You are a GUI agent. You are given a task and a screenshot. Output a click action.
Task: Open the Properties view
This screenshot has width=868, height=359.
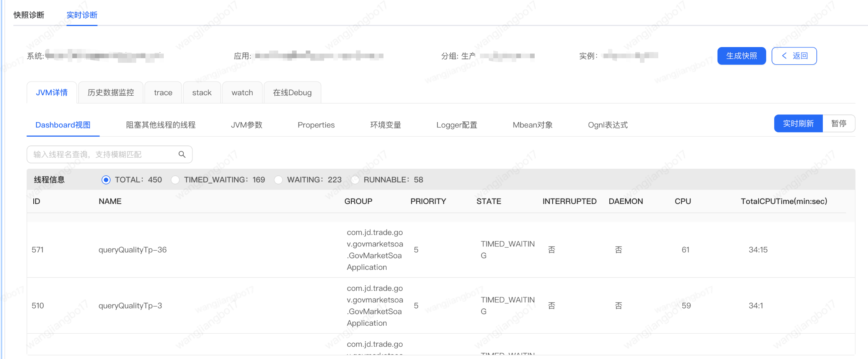pos(316,125)
